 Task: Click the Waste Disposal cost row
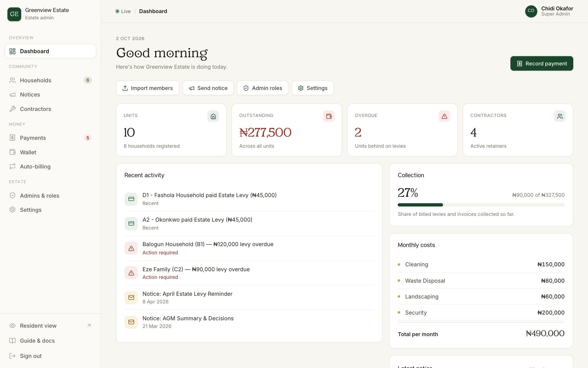[481, 281]
